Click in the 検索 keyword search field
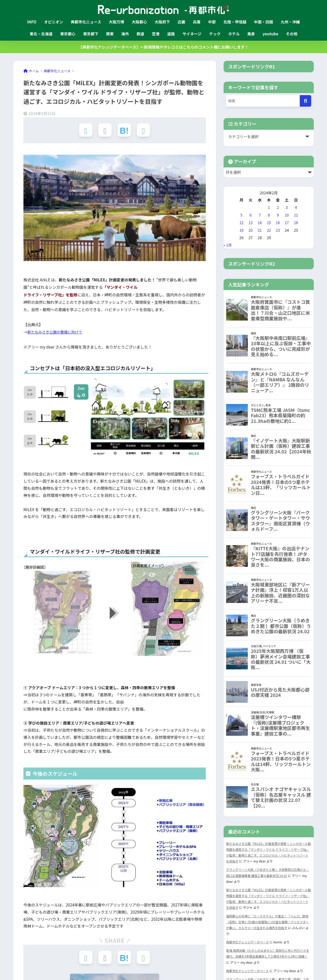Image resolution: width=327 pixels, height=980 pixels. click(x=263, y=101)
